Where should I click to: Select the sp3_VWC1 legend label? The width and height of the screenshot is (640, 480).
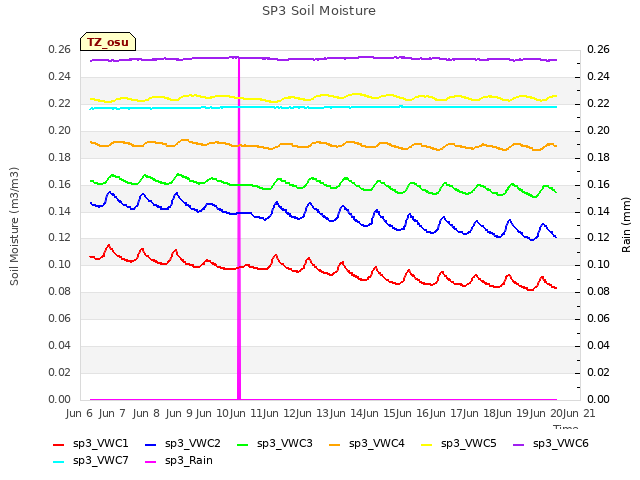click(x=100, y=443)
